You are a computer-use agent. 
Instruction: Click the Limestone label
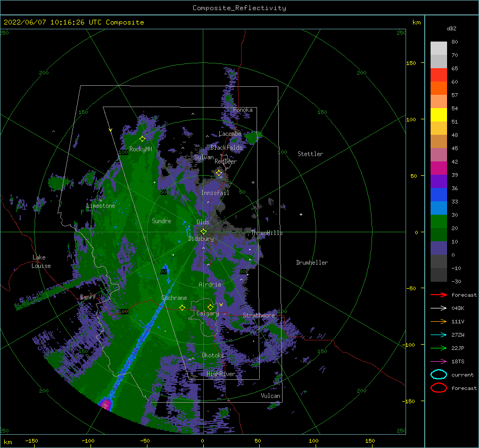pos(101,206)
